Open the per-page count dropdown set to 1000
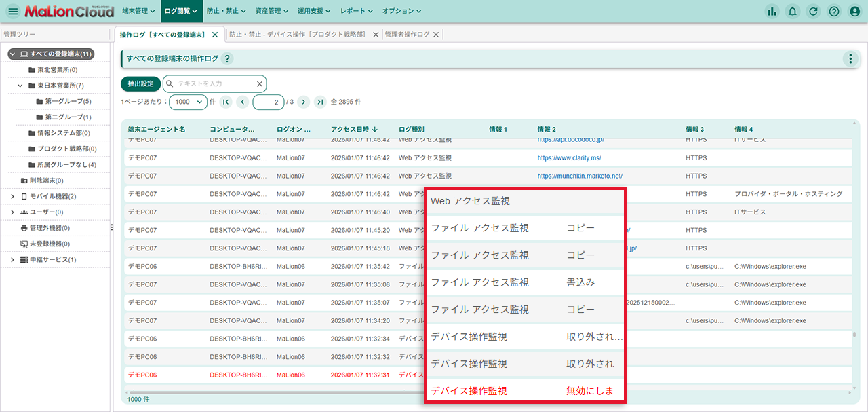868x412 pixels. (188, 100)
